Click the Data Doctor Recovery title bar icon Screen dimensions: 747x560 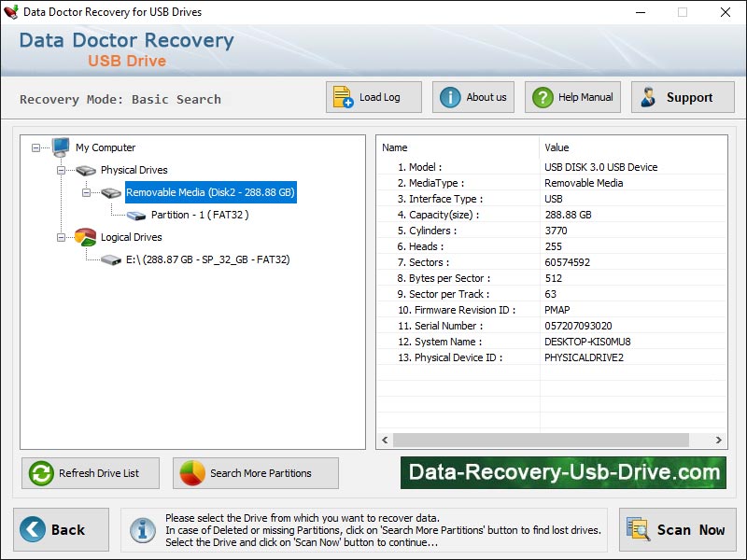[x=12, y=12]
